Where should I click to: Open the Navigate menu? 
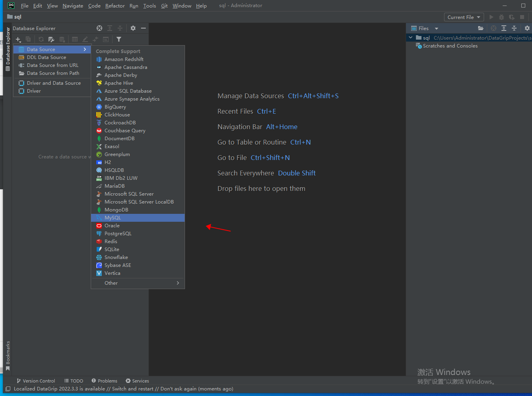point(73,6)
